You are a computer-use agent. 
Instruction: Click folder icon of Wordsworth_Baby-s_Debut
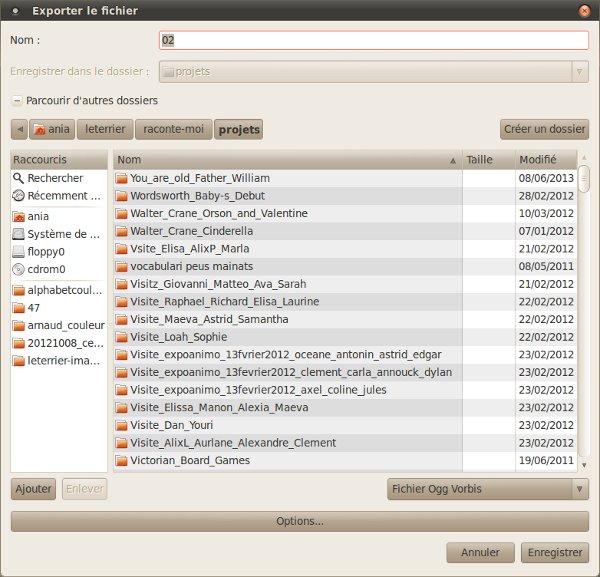click(x=121, y=196)
